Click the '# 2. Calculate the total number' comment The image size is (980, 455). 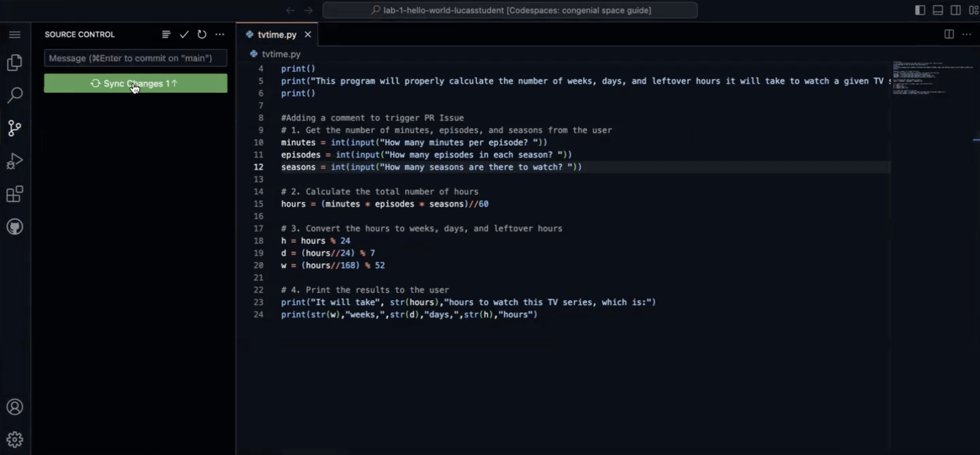coord(379,192)
